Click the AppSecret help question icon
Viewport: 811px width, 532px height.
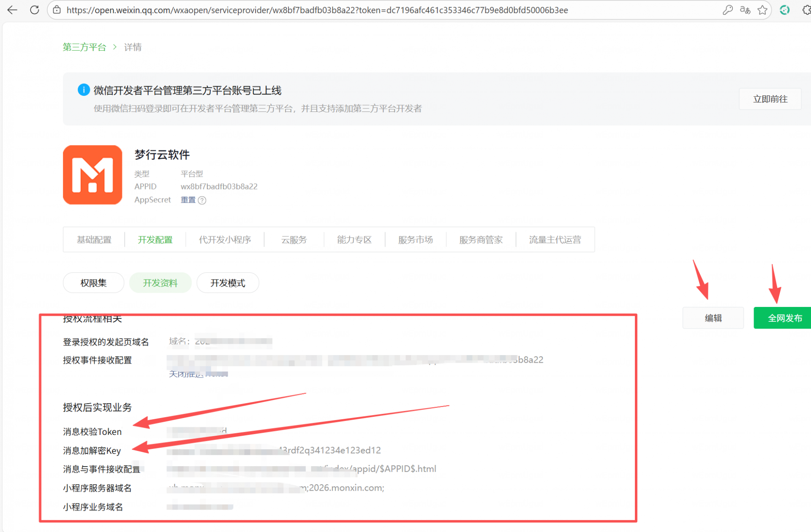pyautogui.click(x=202, y=201)
